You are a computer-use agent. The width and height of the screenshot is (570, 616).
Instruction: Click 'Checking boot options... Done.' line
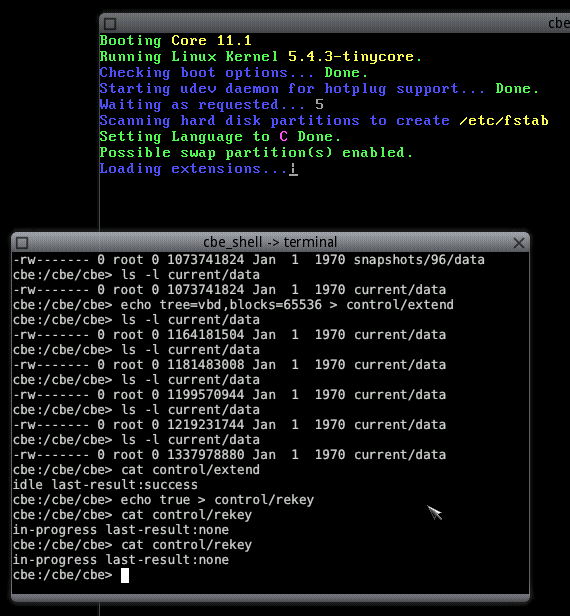pyautogui.click(x=234, y=73)
